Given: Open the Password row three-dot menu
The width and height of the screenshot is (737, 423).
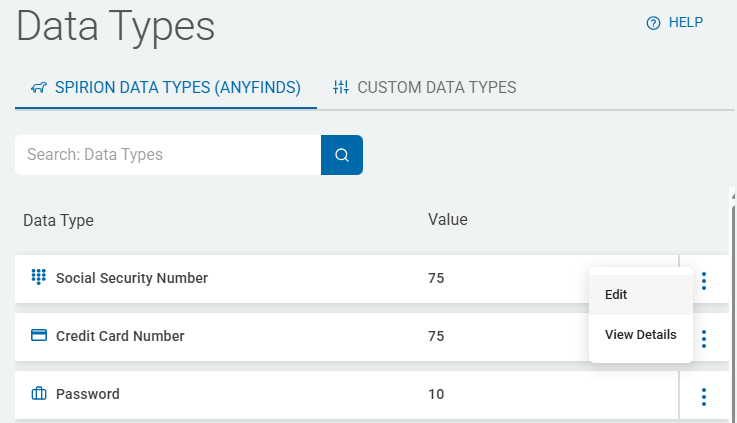Looking at the screenshot, I should [704, 396].
